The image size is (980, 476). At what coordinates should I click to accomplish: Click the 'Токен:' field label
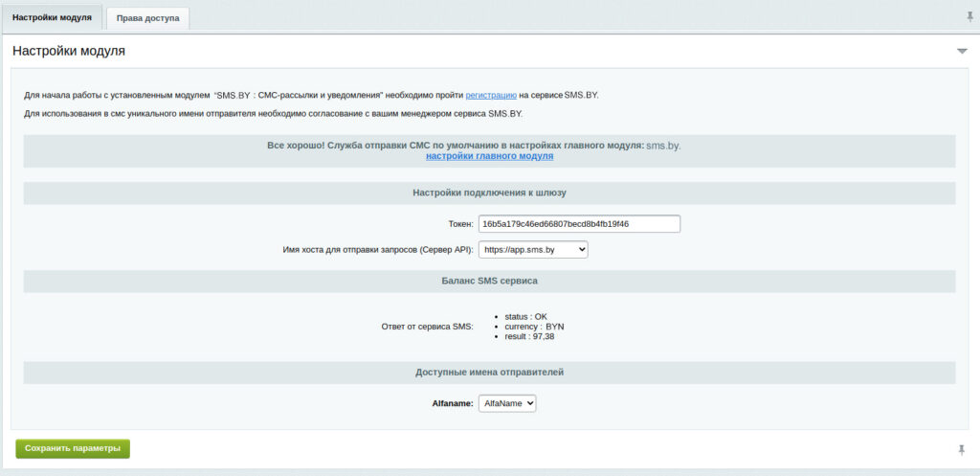pyautogui.click(x=460, y=224)
